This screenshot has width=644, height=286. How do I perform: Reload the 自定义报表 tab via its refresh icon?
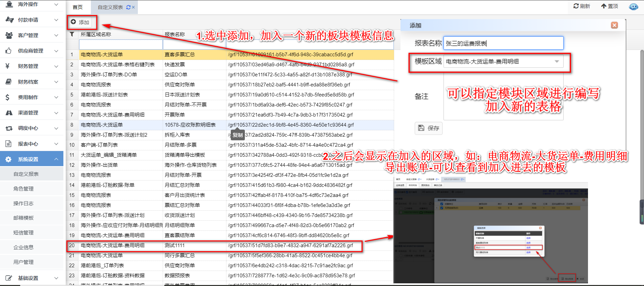click(128, 7)
